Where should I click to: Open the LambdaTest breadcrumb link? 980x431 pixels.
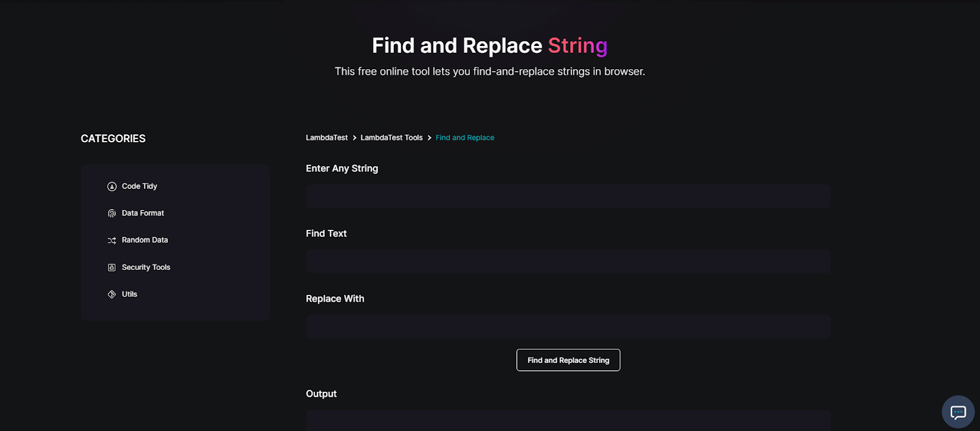(326, 137)
